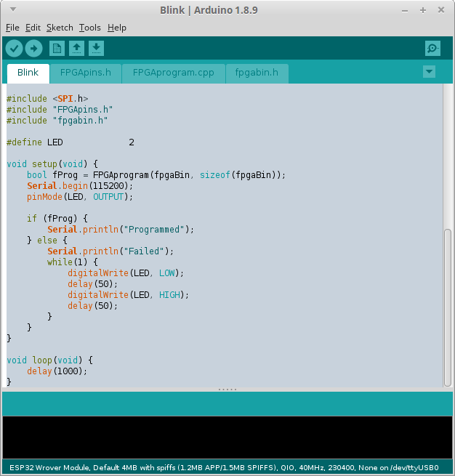Click 'void loop(void) {' line

pos(49,360)
